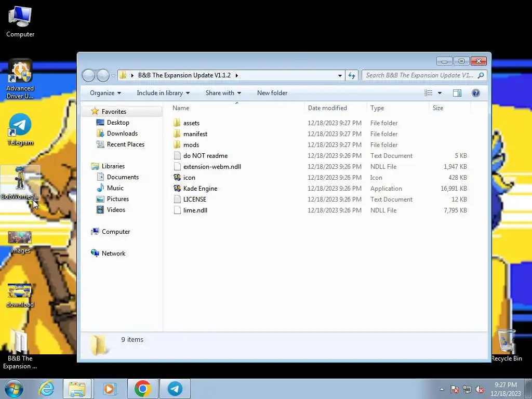The height and width of the screenshot is (399, 532).
Task: Click the search magnifier icon
Action: 481,75
